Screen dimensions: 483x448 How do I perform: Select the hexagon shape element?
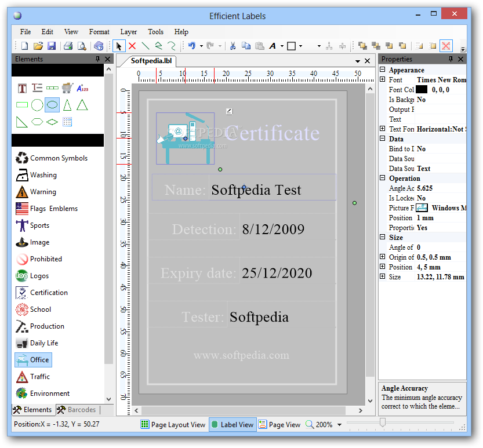coord(37,122)
